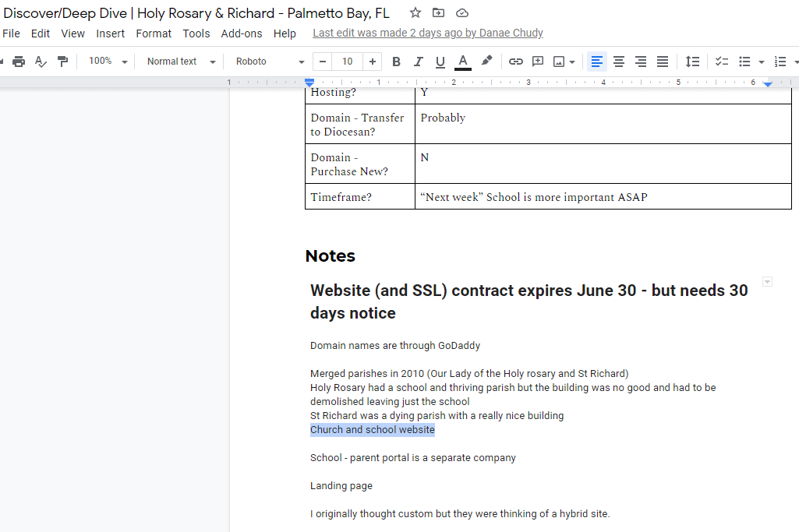Image resolution: width=799 pixels, height=532 pixels.
Task: Star this document
Action: [415, 13]
